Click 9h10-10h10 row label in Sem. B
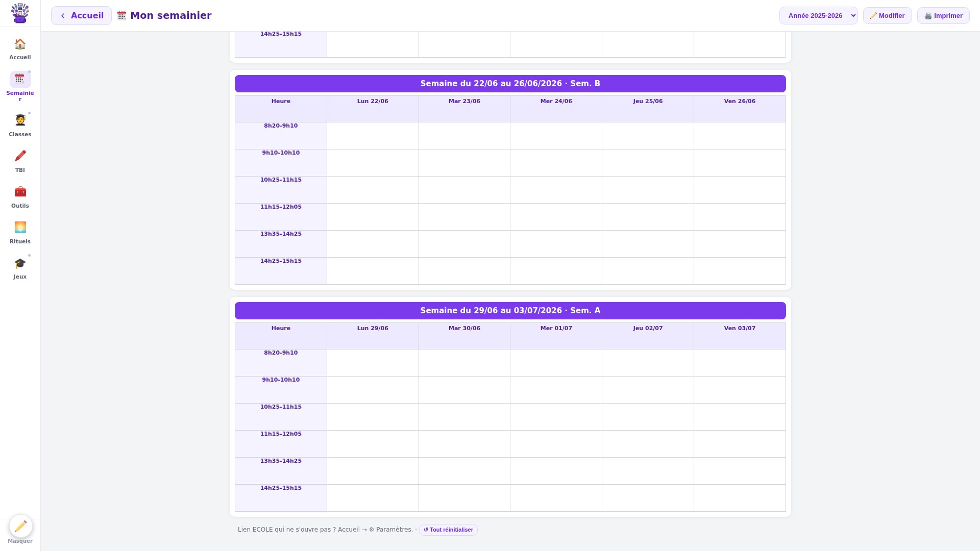The width and height of the screenshot is (980, 551). pyautogui.click(x=281, y=163)
